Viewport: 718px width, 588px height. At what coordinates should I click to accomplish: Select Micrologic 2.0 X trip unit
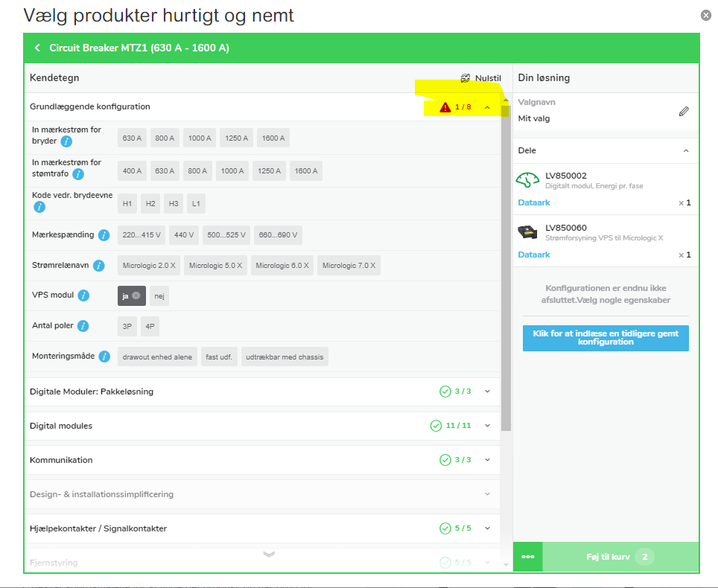149,266
